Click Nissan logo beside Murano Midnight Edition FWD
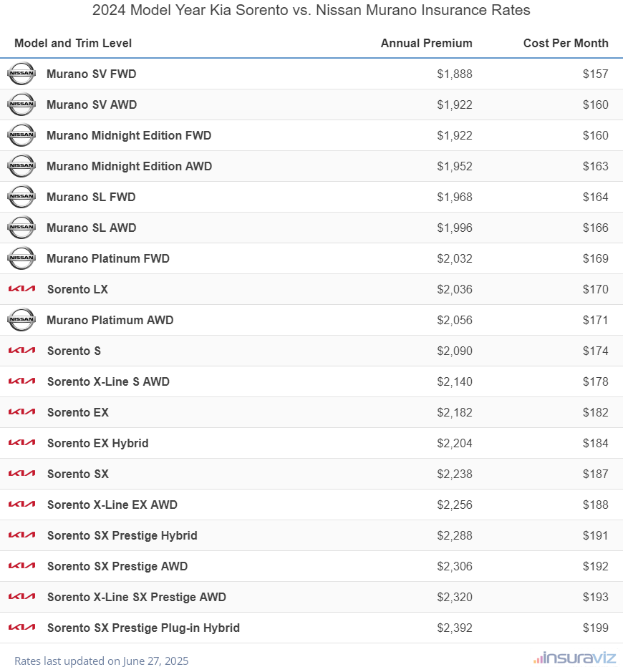 (x=21, y=135)
